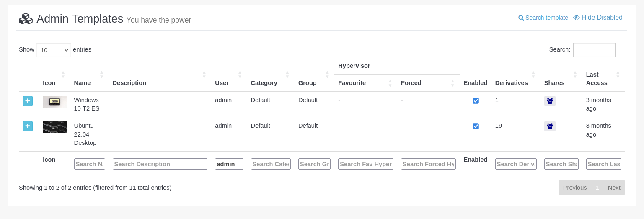Click the Windows 10 T2 ES thumbnail icon
The height and width of the screenshot is (219, 644).
(x=54, y=102)
